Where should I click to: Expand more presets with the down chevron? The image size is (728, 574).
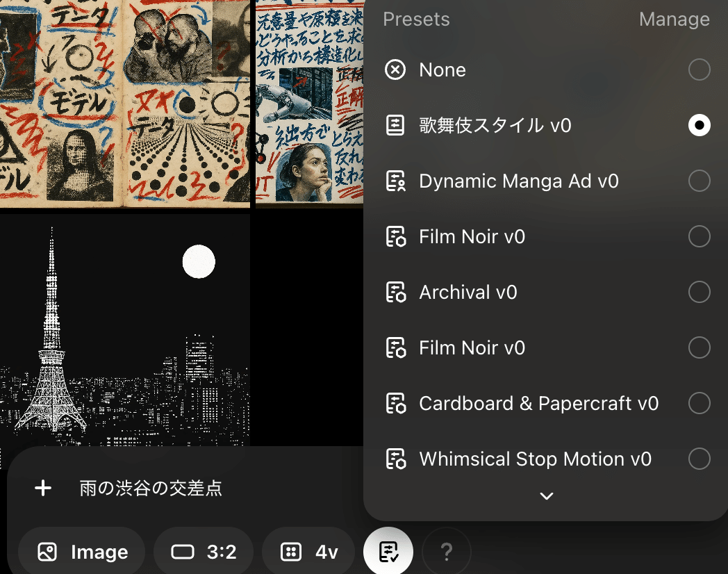547,496
